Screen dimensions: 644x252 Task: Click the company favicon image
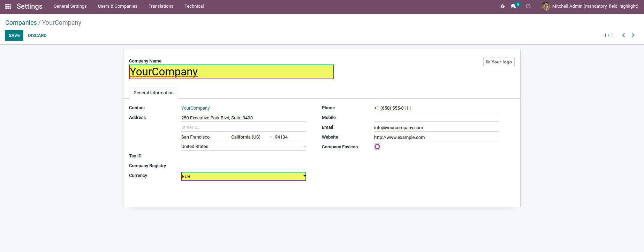click(377, 147)
